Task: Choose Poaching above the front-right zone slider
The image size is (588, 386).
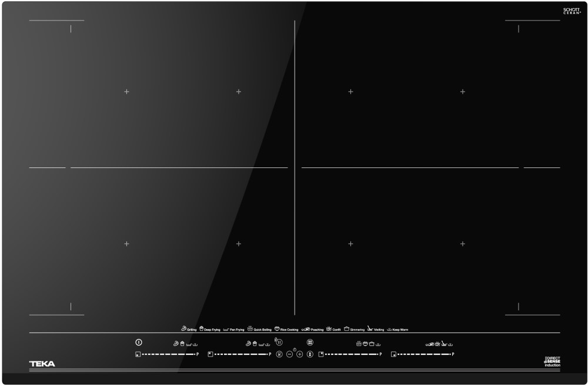Action: [430, 344]
